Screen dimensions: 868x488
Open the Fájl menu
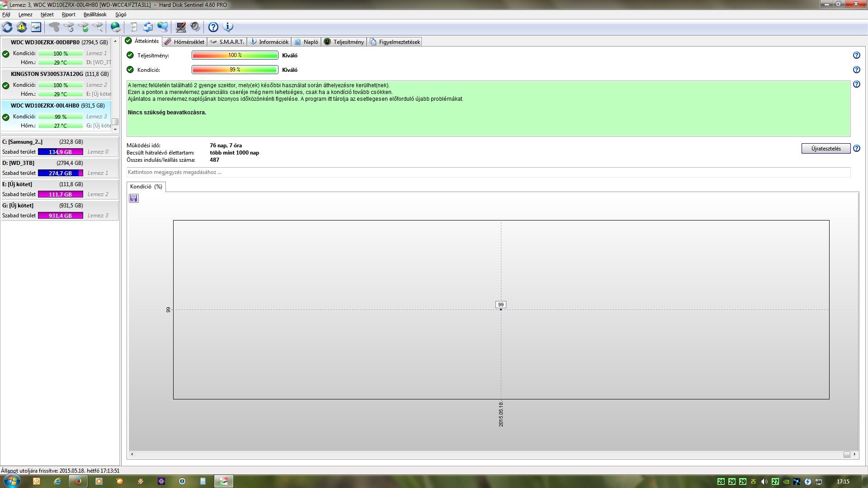(x=6, y=14)
